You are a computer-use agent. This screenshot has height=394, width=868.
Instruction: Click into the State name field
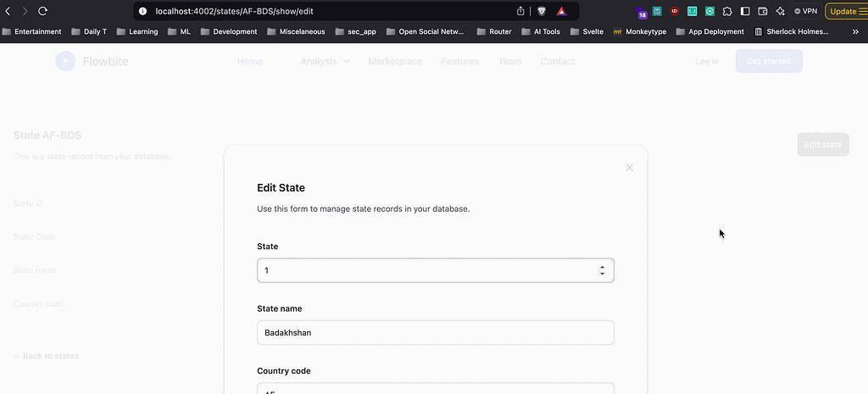(435, 333)
